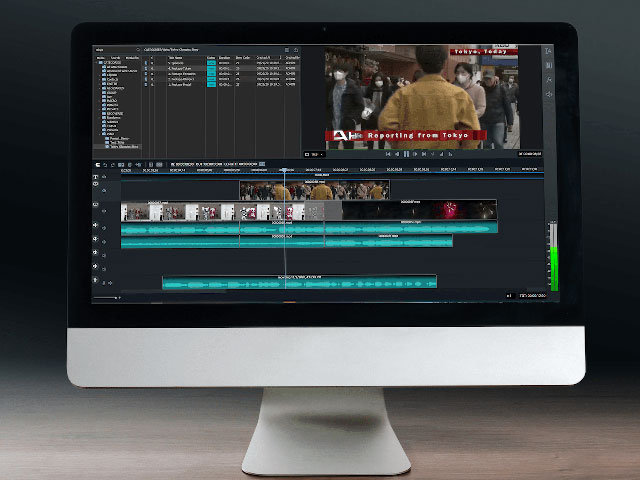Click the playhead marker on timeline ruler

point(284,170)
